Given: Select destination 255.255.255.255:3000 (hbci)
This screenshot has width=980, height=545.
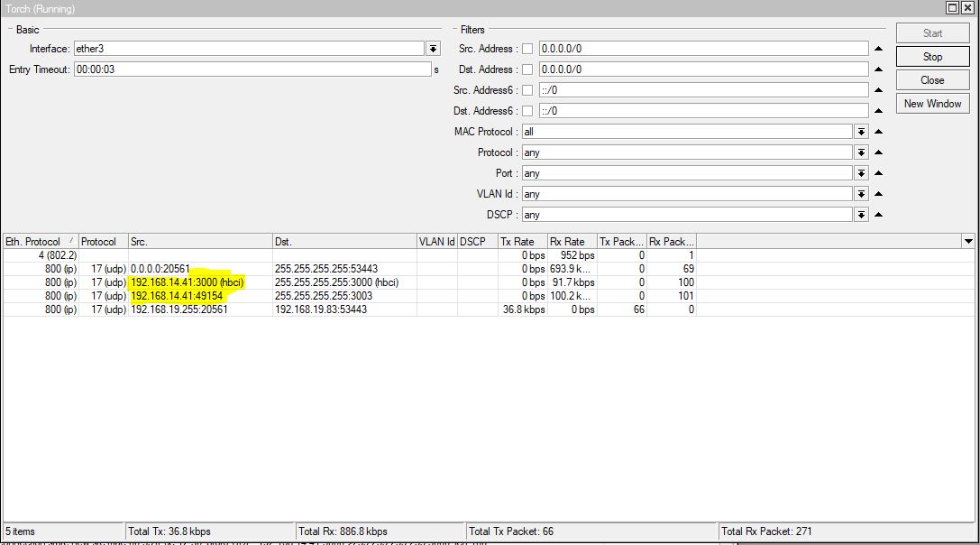Looking at the screenshot, I should 344,282.
